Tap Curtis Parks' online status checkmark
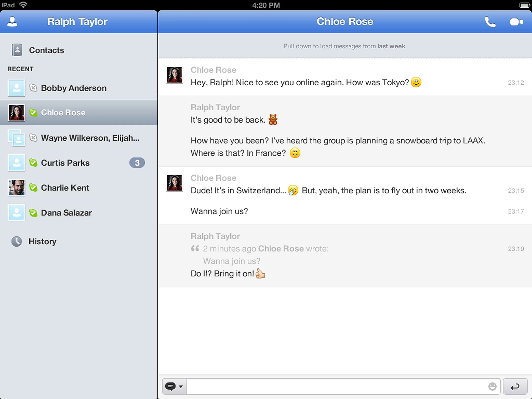This screenshot has height=399, width=532. (34, 163)
